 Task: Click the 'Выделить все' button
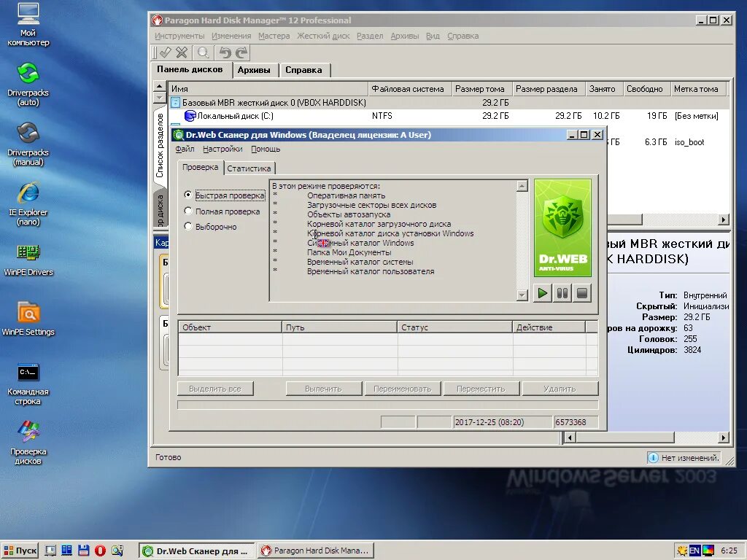[215, 389]
